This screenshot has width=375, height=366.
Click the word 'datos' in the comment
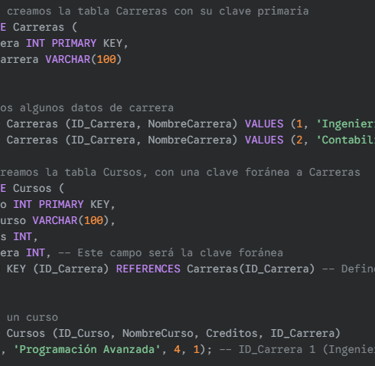point(87,108)
